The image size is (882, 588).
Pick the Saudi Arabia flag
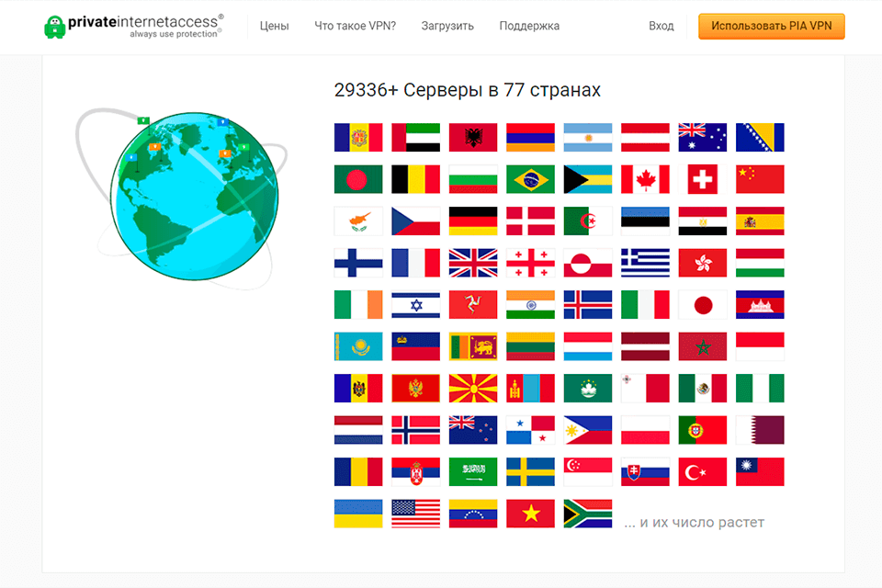pyautogui.click(x=473, y=471)
